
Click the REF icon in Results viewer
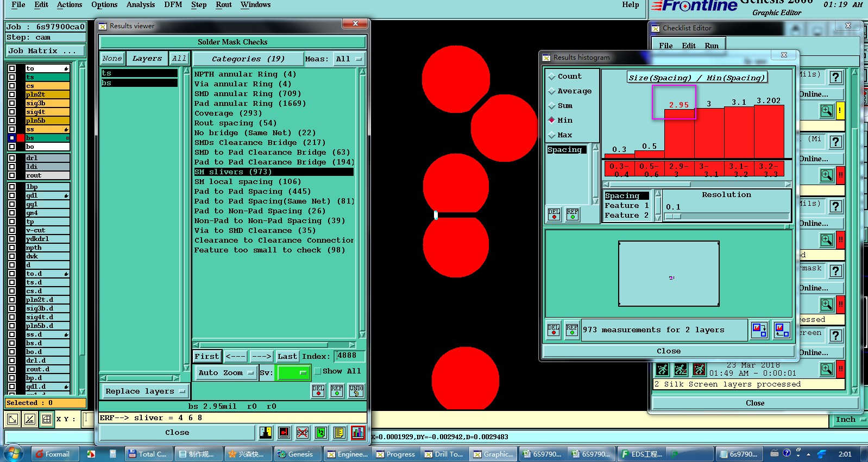click(337, 390)
